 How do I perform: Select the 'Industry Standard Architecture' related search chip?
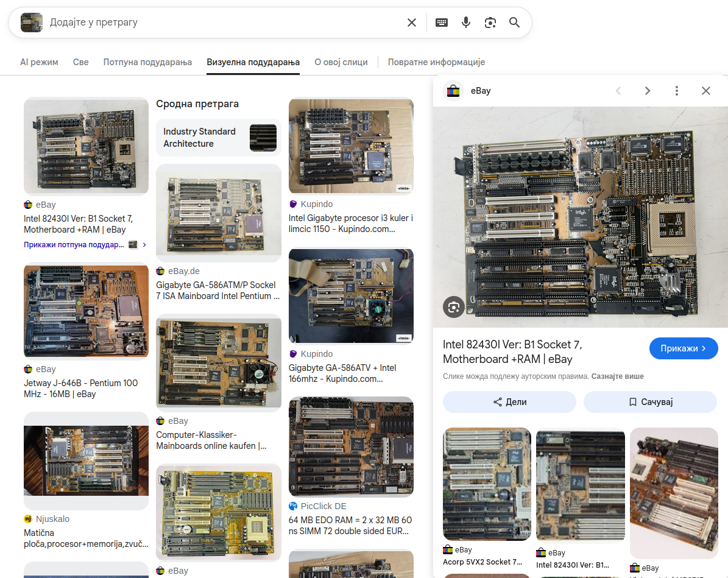pos(219,138)
